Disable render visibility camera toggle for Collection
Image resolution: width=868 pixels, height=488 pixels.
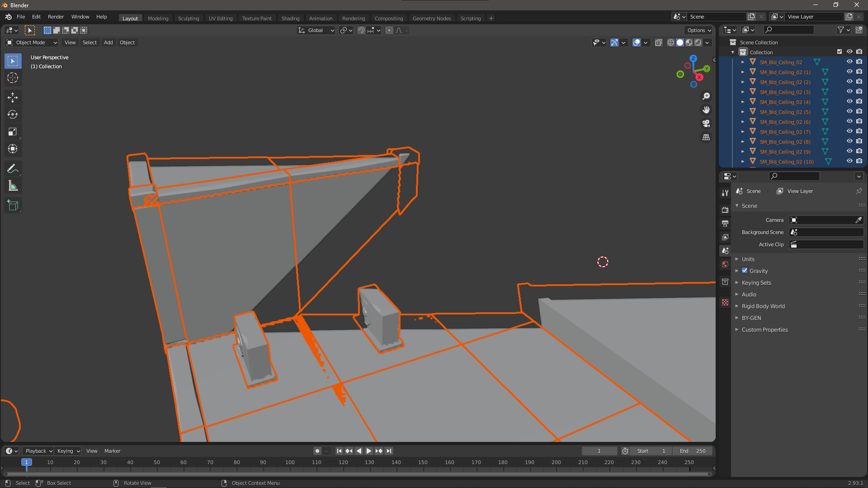[859, 51]
